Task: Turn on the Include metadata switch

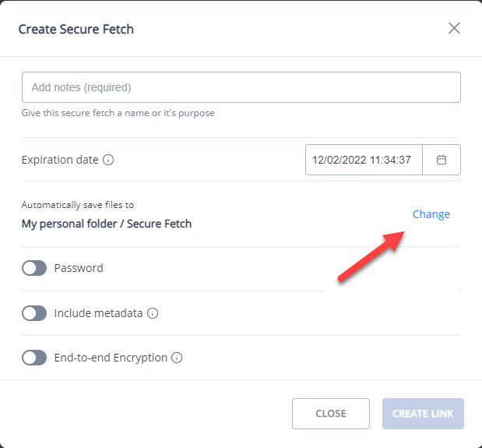Action: click(34, 313)
